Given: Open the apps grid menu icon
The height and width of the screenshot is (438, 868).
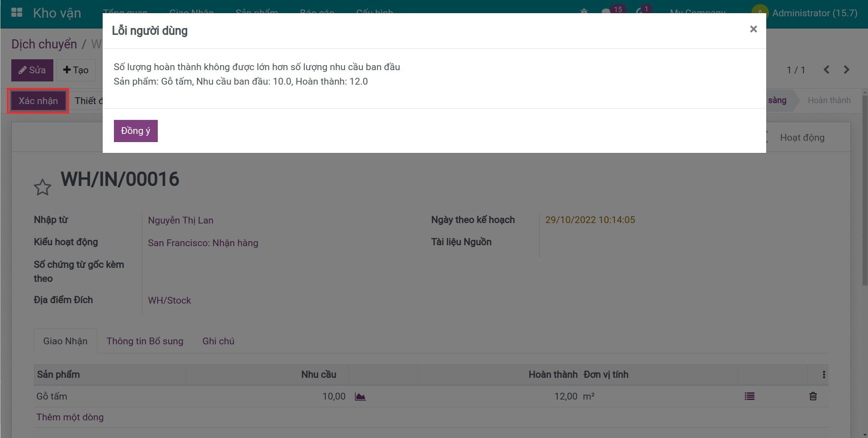Looking at the screenshot, I should pos(17,13).
